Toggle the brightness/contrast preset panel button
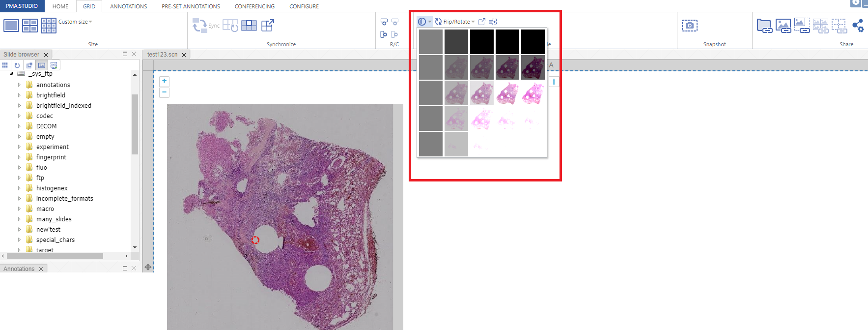The image size is (868, 330). coord(422,22)
